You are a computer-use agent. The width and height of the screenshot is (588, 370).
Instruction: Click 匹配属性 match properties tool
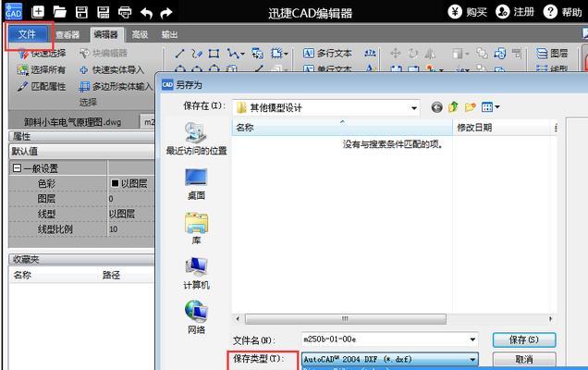pos(42,87)
